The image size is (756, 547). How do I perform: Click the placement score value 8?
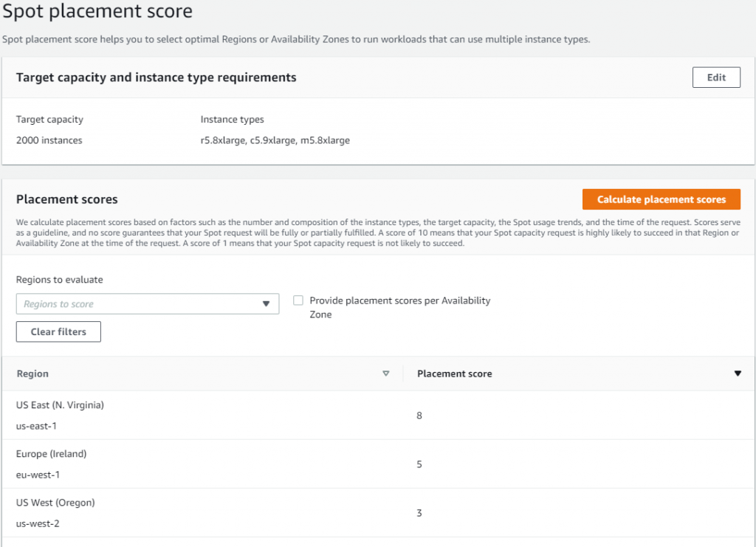(x=419, y=415)
